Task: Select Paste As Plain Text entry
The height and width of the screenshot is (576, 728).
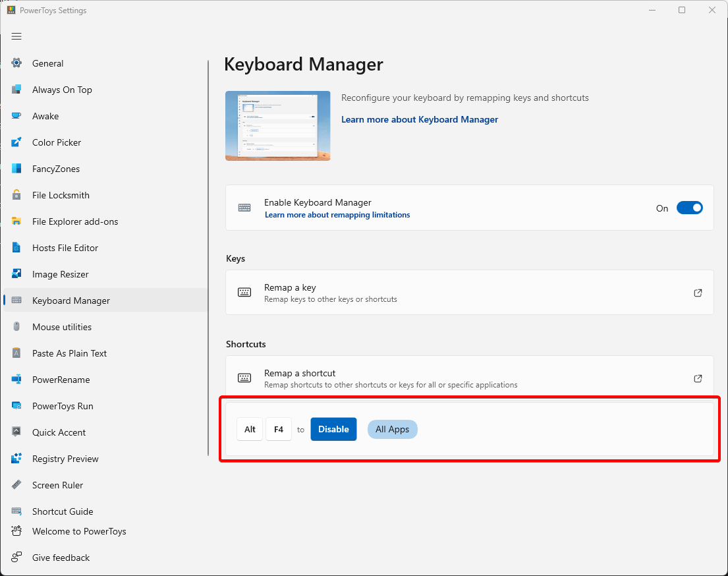Action: pos(105,353)
